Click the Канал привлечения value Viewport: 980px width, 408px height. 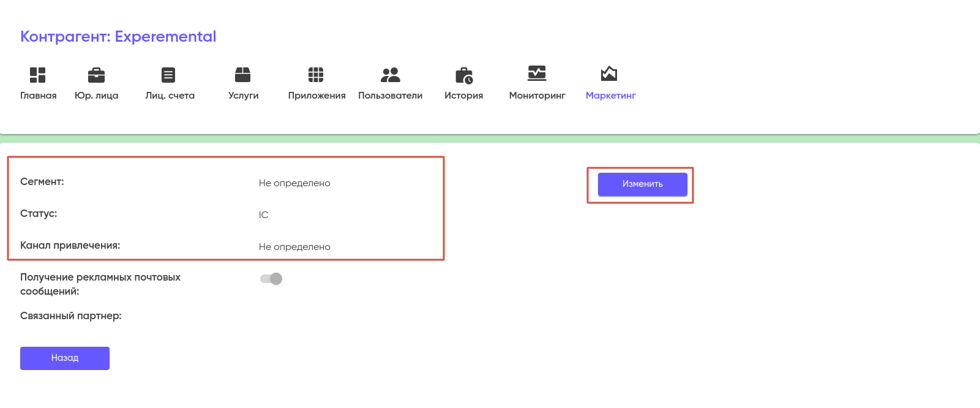(x=294, y=247)
